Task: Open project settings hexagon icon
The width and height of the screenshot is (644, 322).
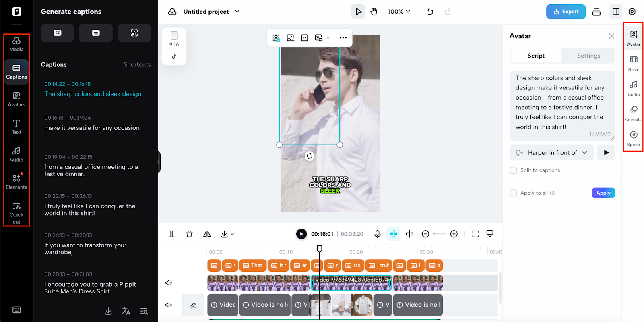Action: click(632, 12)
